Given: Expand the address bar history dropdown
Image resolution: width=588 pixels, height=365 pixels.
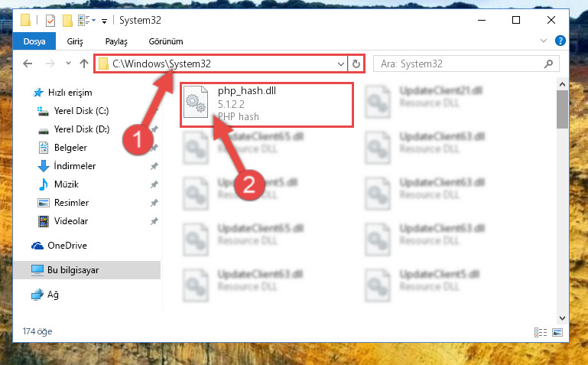Looking at the screenshot, I should (x=340, y=64).
